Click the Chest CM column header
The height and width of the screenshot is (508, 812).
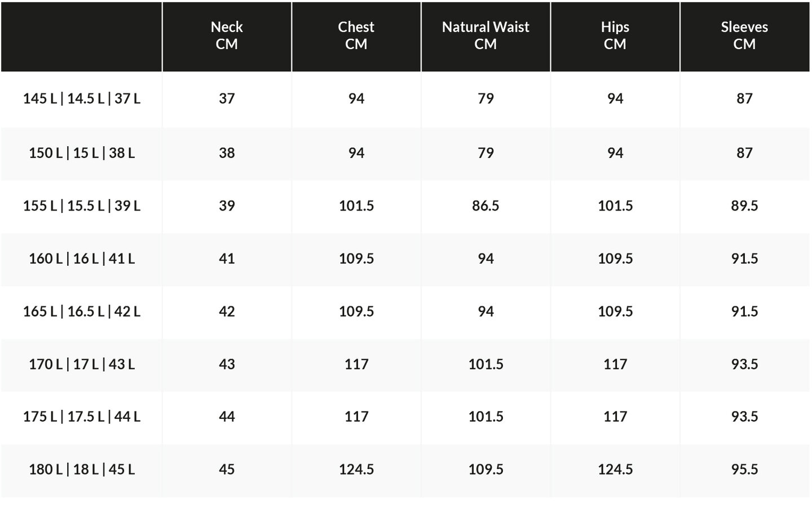coord(356,36)
